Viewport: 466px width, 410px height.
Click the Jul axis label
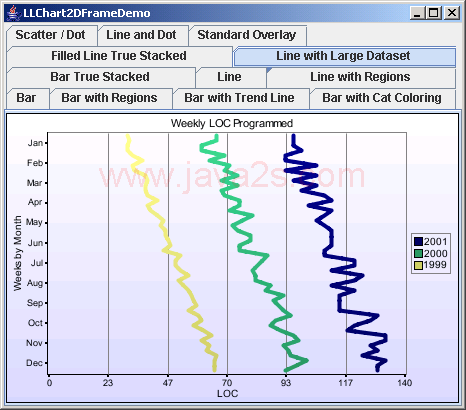(x=37, y=263)
